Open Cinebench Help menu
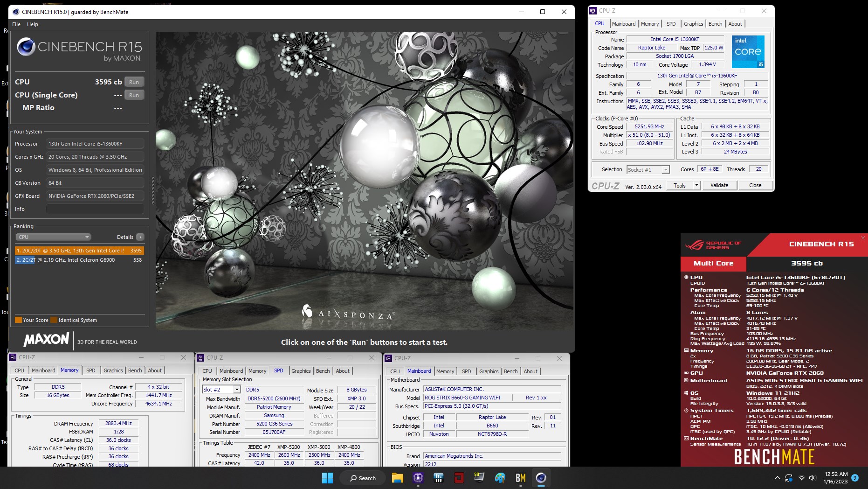Image resolution: width=868 pixels, height=489 pixels. pyautogui.click(x=33, y=24)
